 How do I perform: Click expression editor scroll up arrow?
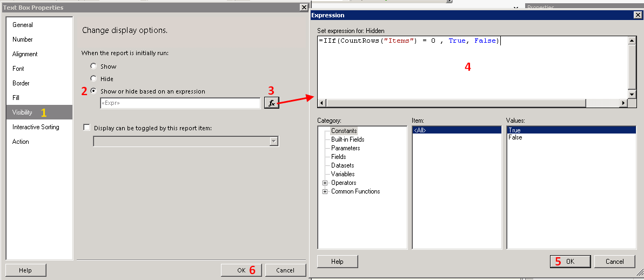633,41
